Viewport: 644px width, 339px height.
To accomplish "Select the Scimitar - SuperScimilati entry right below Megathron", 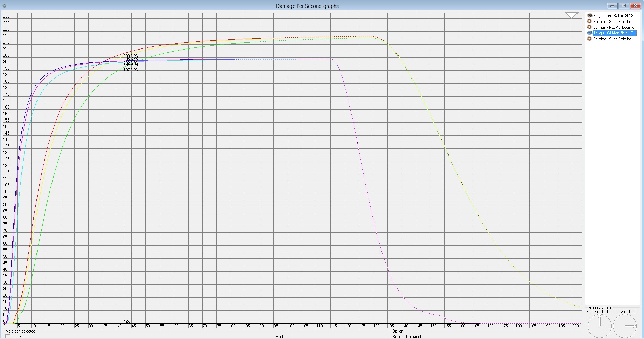I will tap(614, 22).
